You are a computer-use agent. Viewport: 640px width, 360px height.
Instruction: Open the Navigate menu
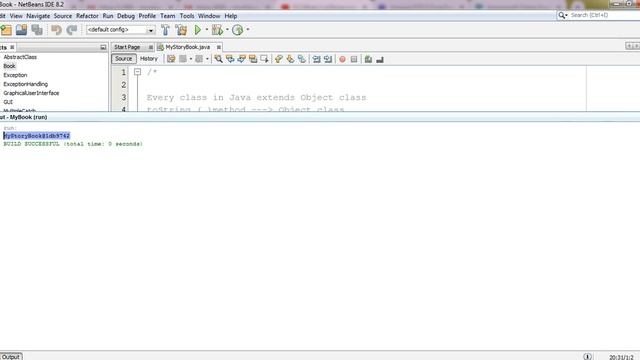[38, 16]
